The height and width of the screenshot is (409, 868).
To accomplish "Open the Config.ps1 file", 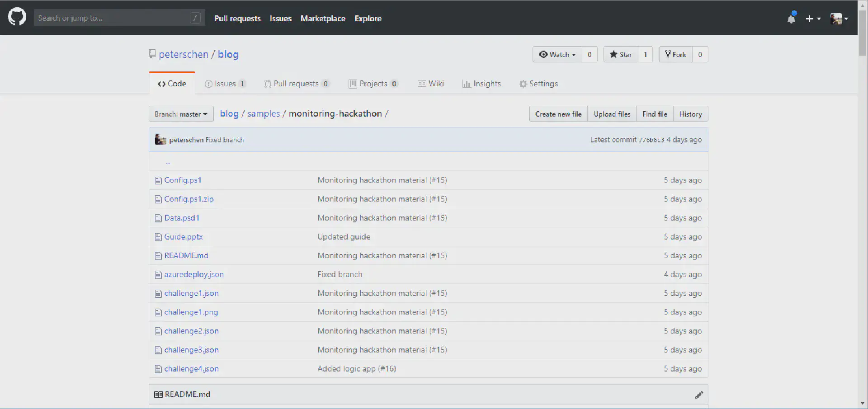I will pyautogui.click(x=183, y=180).
